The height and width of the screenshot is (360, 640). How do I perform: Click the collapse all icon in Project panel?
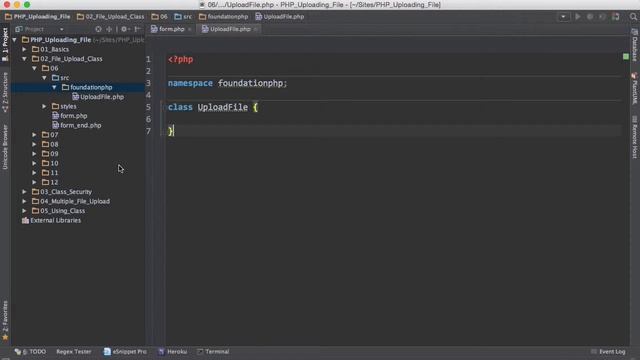[x=109, y=29]
